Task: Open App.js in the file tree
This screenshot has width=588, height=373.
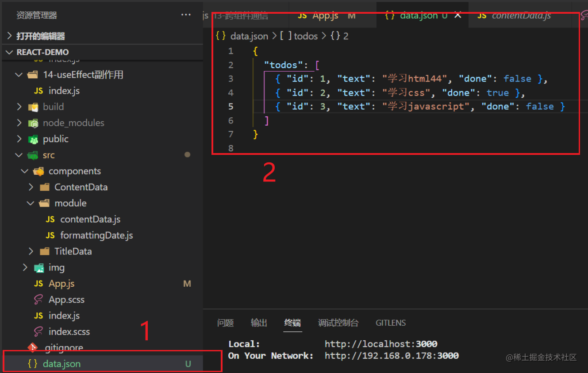Action: pos(61,284)
